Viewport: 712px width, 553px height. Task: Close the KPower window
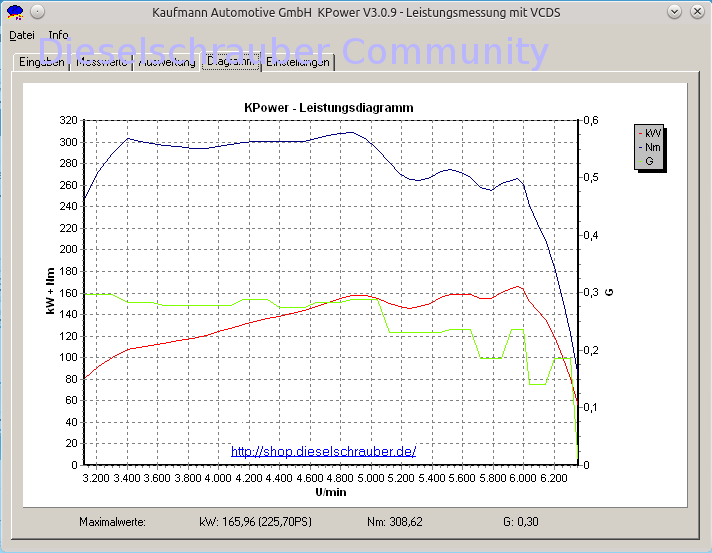(x=697, y=12)
